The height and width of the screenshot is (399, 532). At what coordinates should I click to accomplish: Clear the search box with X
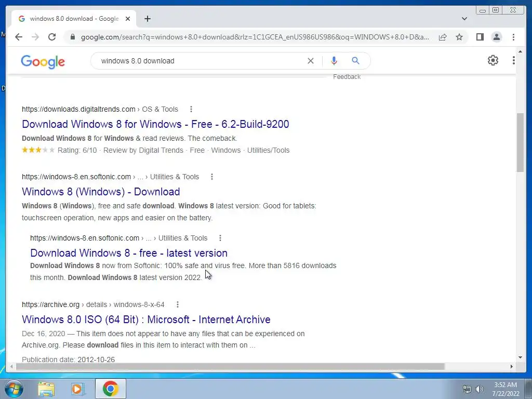pyautogui.click(x=311, y=61)
